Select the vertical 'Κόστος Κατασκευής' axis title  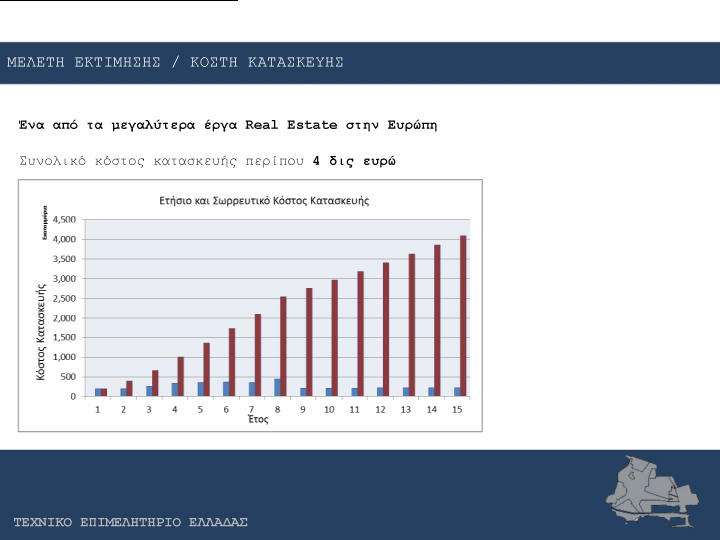(41, 330)
